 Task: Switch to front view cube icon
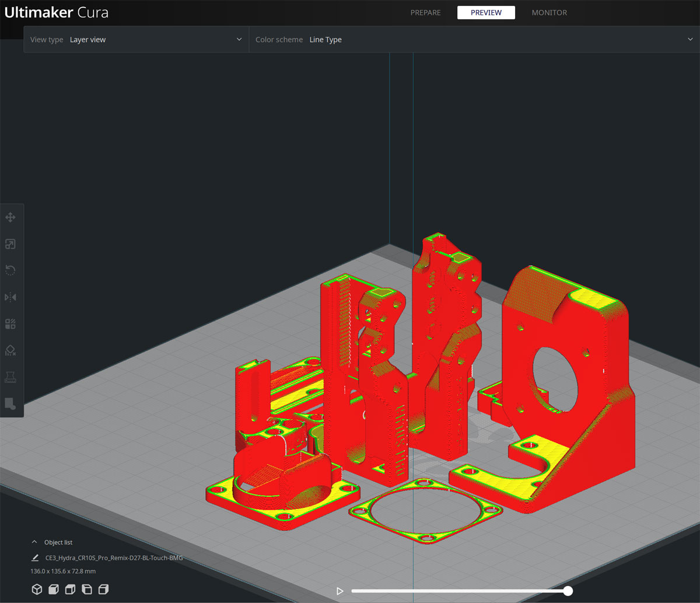point(54,590)
